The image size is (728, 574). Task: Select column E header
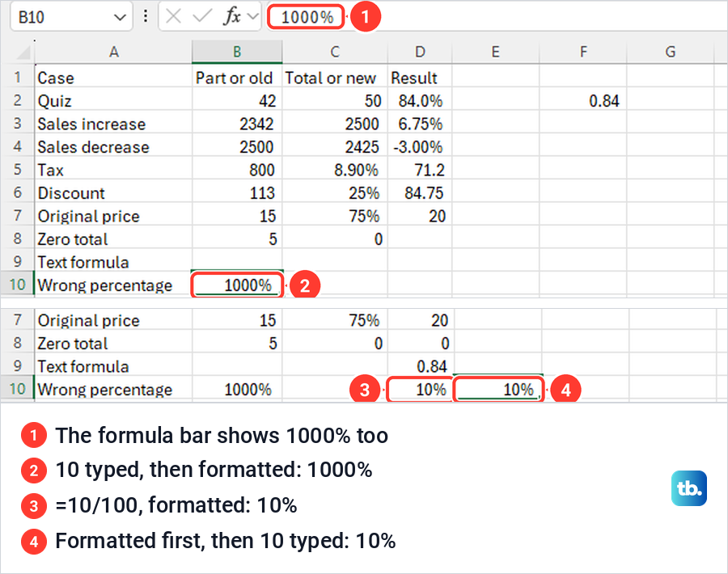click(x=495, y=52)
